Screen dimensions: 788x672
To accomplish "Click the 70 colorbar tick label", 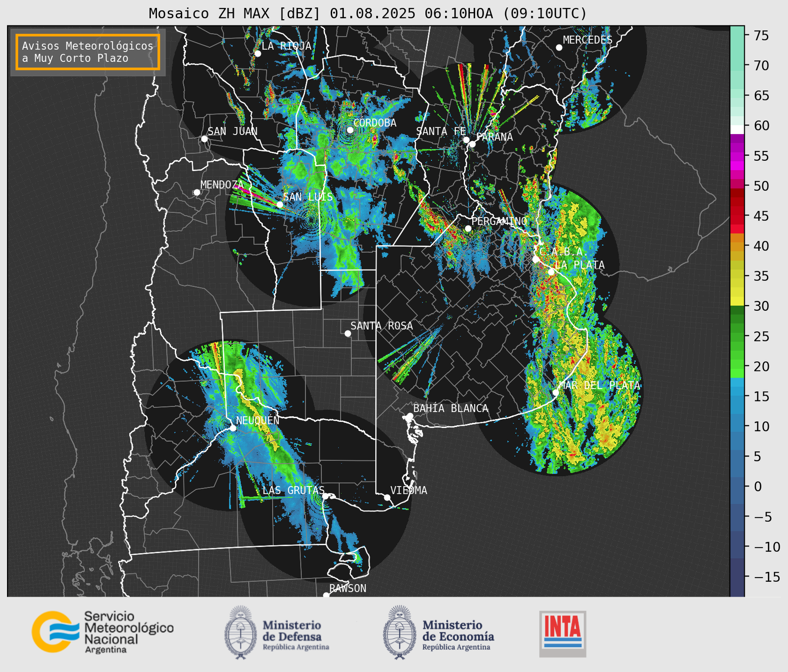I will pos(760,65).
